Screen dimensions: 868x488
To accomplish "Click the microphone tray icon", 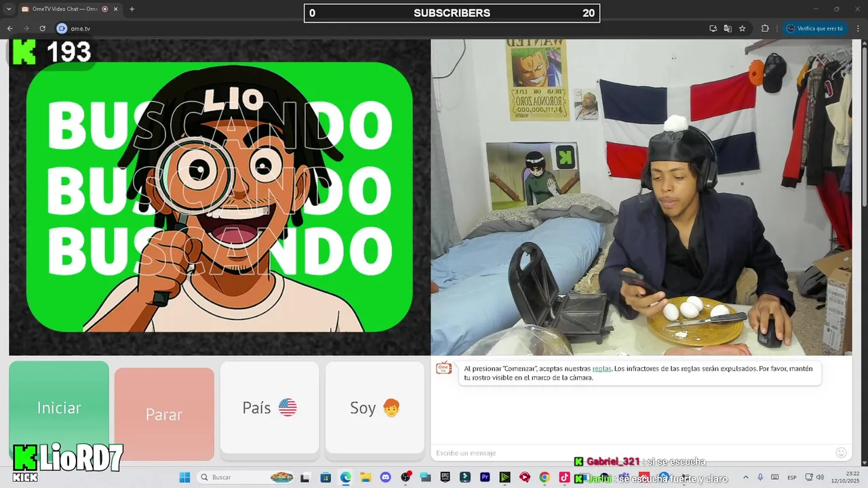I will pyautogui.click(x=760, y=477).
